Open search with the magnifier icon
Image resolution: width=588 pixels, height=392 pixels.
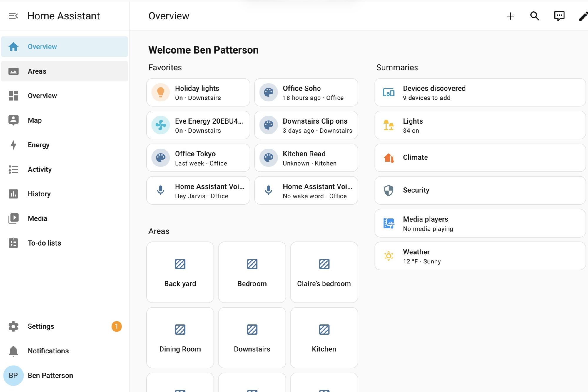[x=534, y=16]
